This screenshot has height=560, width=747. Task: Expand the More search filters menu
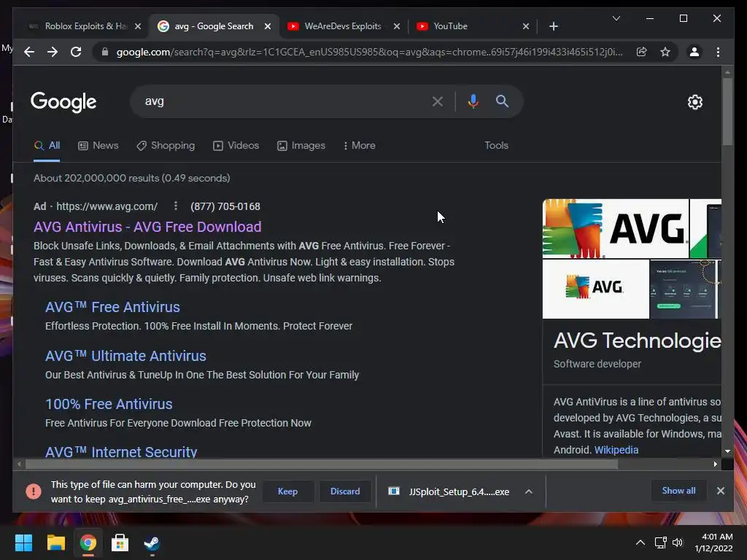(x=359, y=146)
